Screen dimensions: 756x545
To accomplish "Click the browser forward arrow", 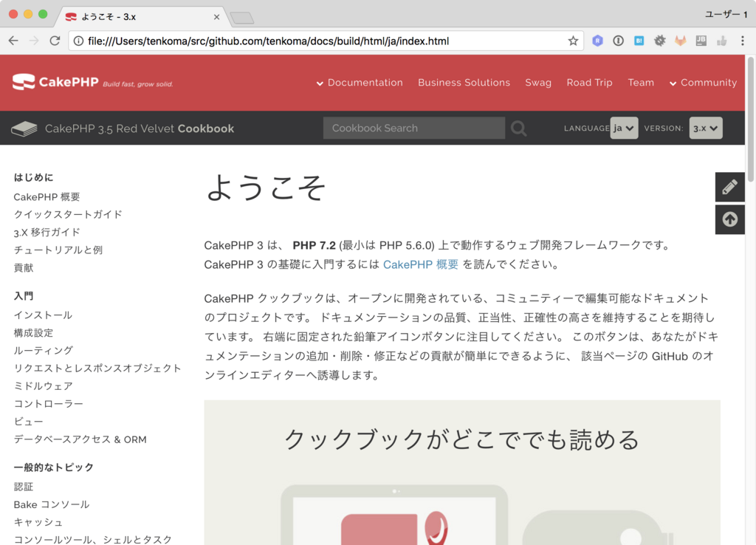I will tap(34, 41).
